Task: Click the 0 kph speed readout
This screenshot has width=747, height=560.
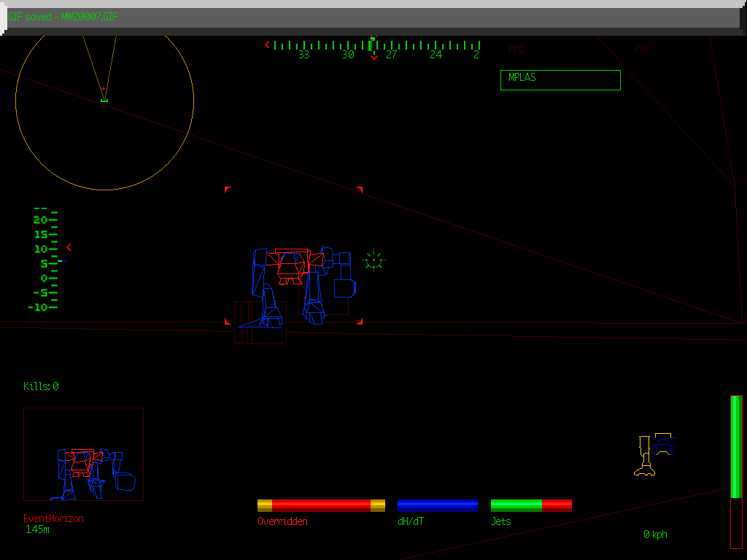Action: [655, 534]
